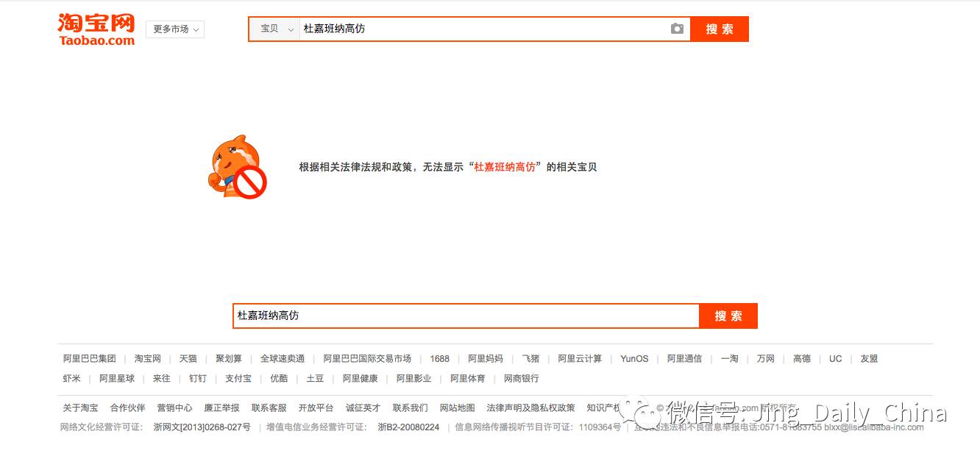Open 阿里体育 footer link
Viewport: 980px width, 459px height.
coord(468,378)
